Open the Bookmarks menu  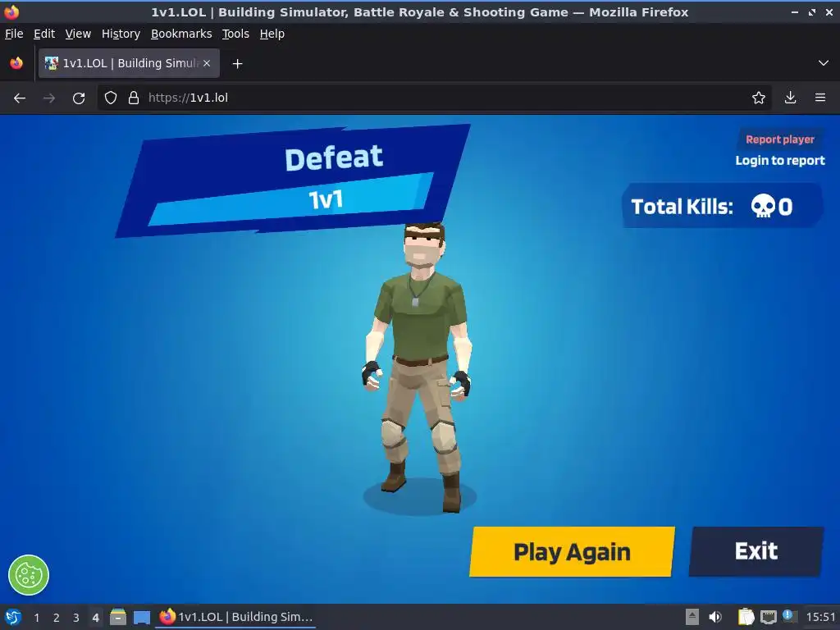pos(181,34)
